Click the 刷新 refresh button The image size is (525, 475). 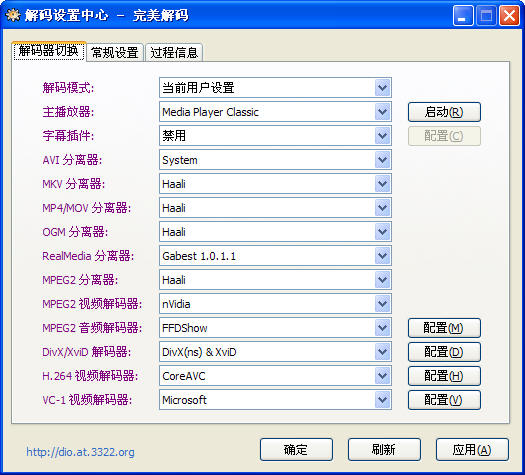384,449
